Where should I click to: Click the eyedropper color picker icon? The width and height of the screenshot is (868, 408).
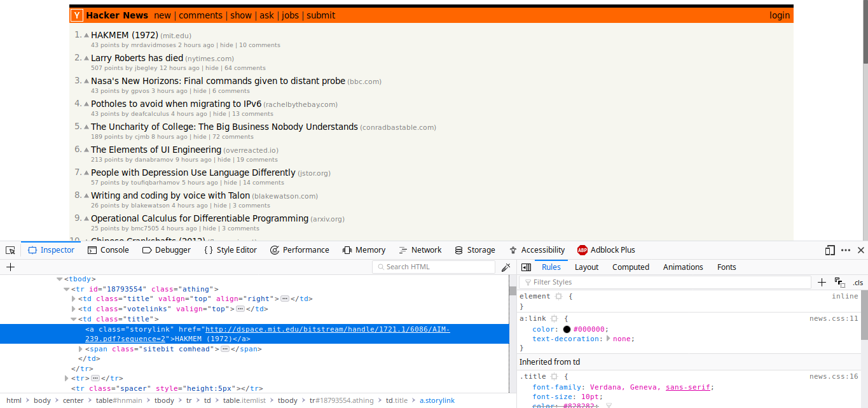(x=506, y=267)
